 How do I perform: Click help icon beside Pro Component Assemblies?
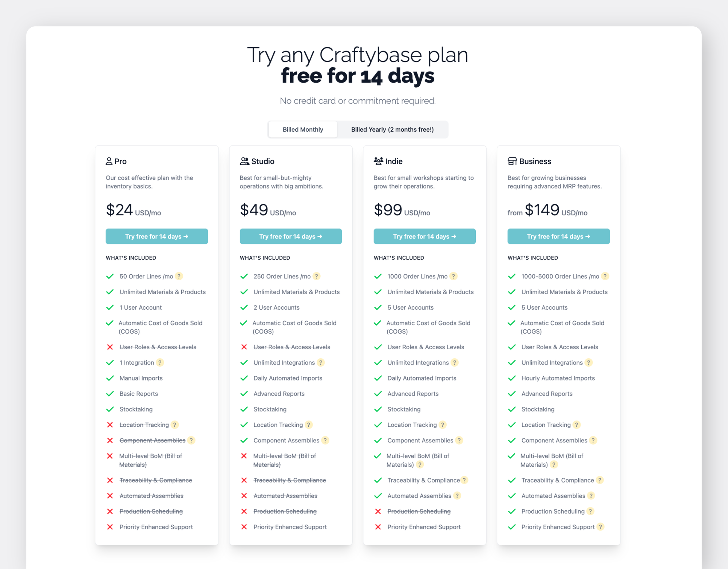(191, 440)
